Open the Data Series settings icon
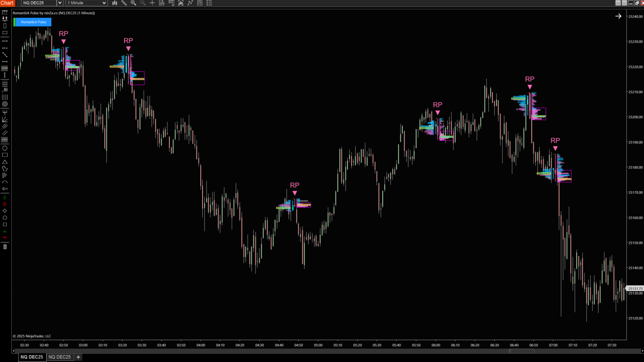 pos(162,3)
